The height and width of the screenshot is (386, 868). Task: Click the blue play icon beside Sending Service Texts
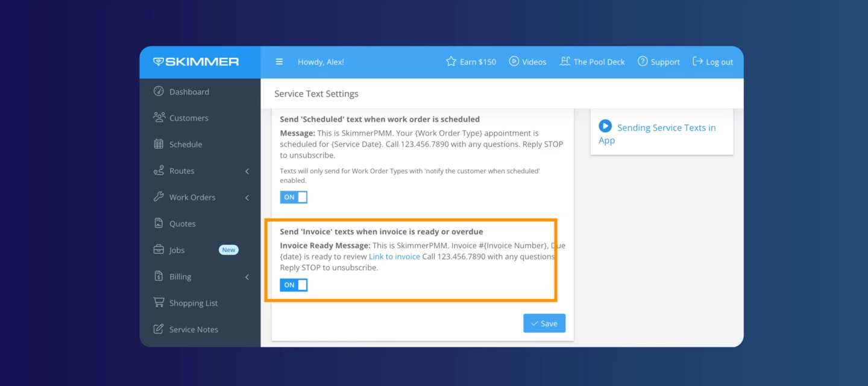click(605, 126)
